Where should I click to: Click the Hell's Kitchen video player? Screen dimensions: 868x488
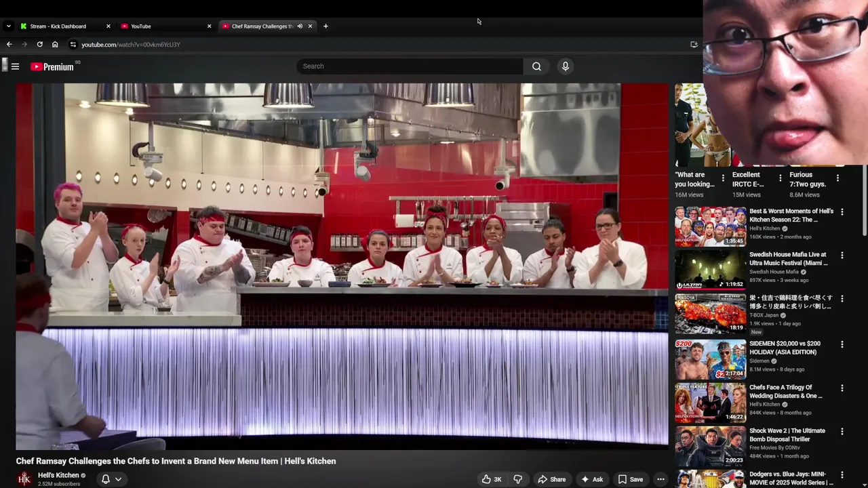[342, 266]
